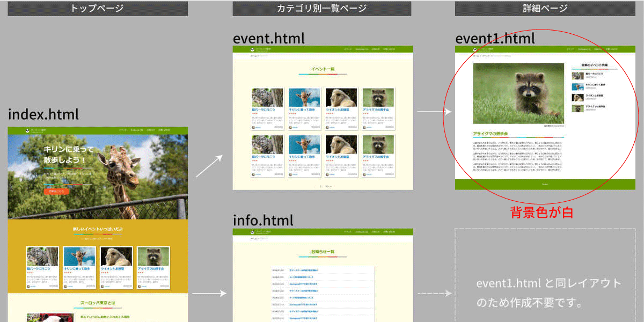
Task: Click the キリンに乗って散歩 link in index.html
Action: [x=77, y=268]
